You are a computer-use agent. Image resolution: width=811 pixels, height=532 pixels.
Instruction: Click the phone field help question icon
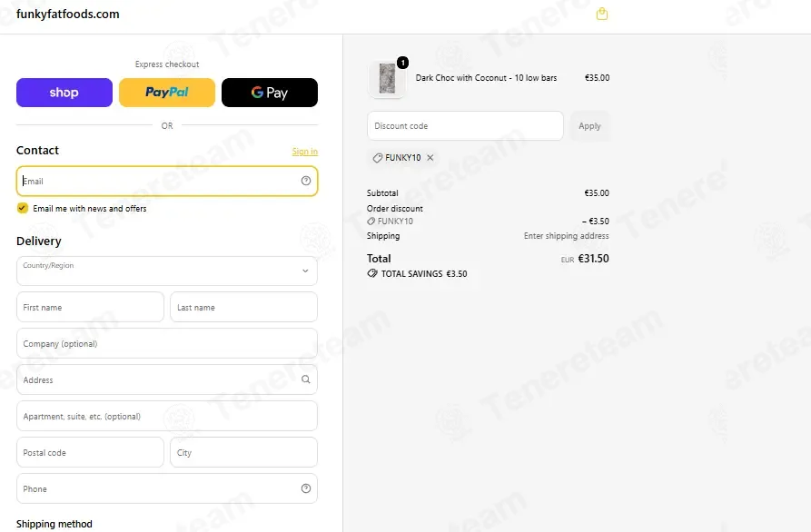[x=306, y=488]
